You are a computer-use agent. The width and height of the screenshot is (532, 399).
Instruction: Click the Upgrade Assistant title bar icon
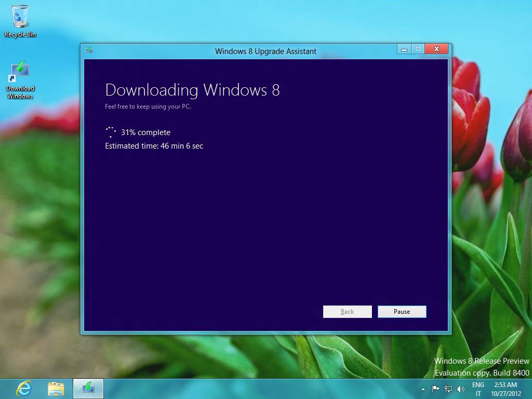(x=89, y=50)
